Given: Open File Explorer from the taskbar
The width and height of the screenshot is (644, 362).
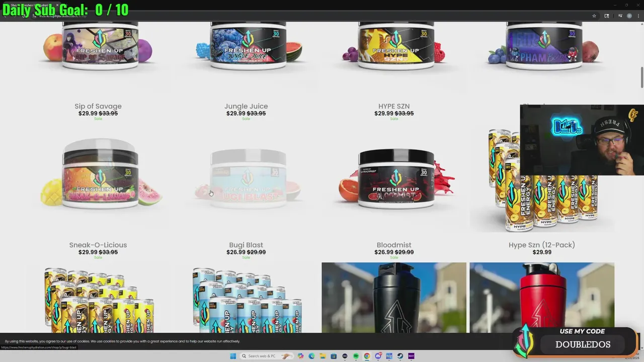Looking at the screenshot, I should tap(323, 356).
